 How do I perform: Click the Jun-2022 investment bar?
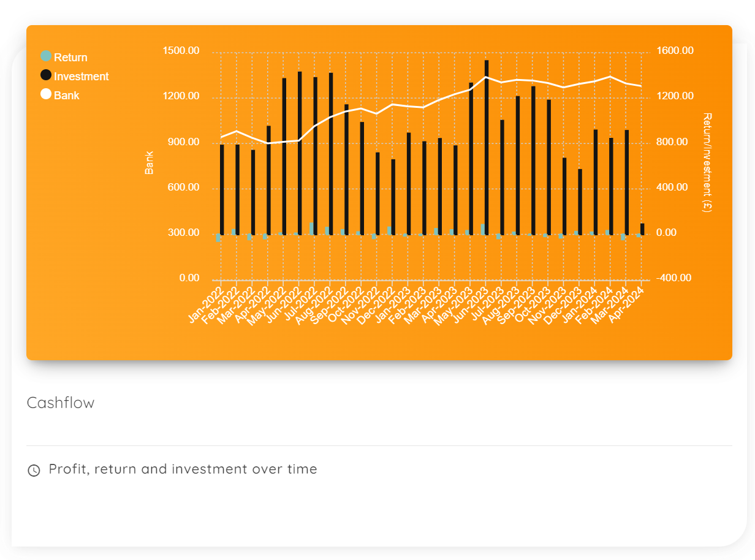pos(300,153)
